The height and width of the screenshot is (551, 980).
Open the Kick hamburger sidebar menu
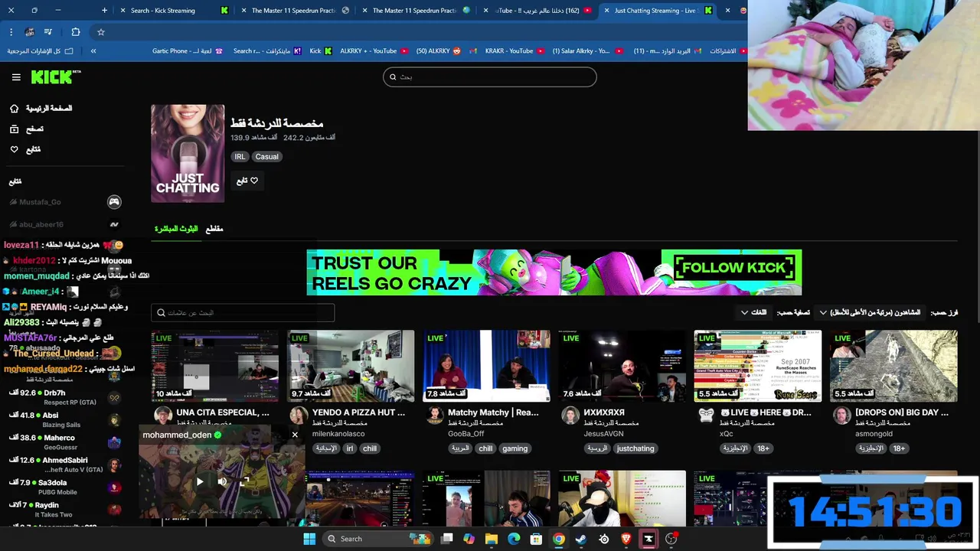(x=16, y=77)
